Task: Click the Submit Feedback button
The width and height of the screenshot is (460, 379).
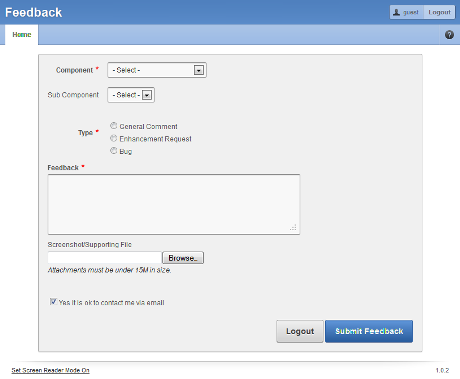Action: click(369, 331)
